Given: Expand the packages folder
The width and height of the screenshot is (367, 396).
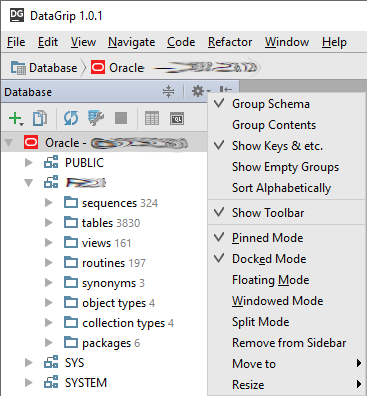Looking at the screenshot, I should coord(49,342).
